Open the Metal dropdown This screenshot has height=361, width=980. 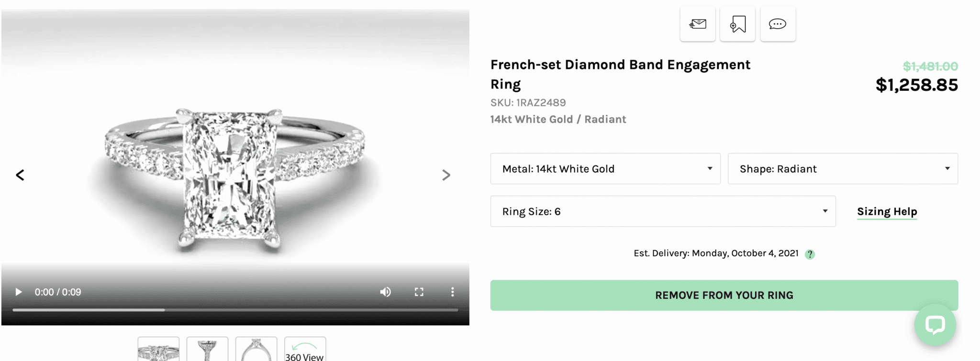[605, 169]
